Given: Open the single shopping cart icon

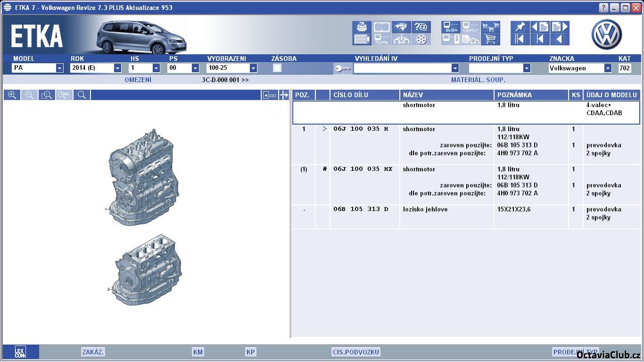Looking at the screenshot, I should 490,40.
